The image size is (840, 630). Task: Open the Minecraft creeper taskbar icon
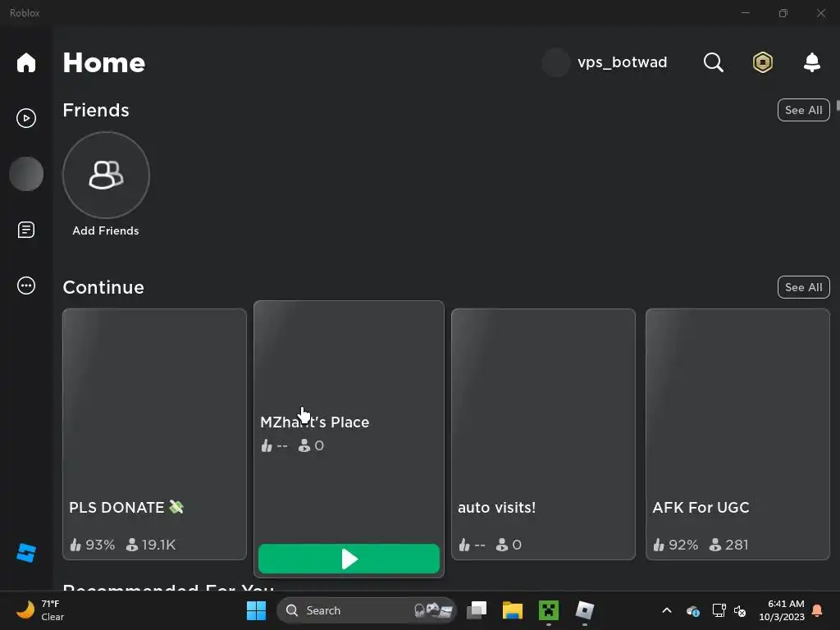549,610
